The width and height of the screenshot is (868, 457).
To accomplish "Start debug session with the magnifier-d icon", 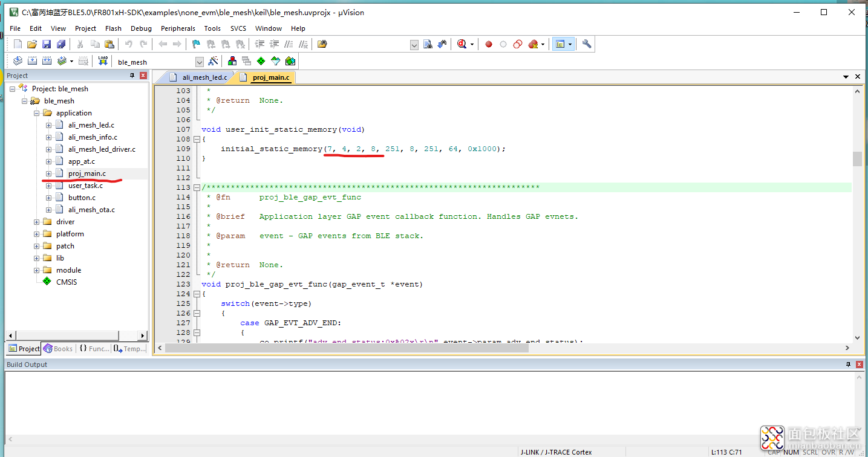I will [x=462, y=44].
